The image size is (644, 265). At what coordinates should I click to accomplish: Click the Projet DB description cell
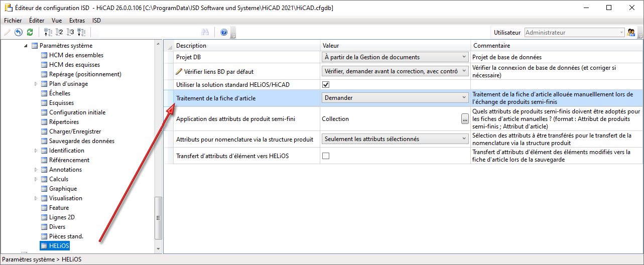(x=247, y=57)
